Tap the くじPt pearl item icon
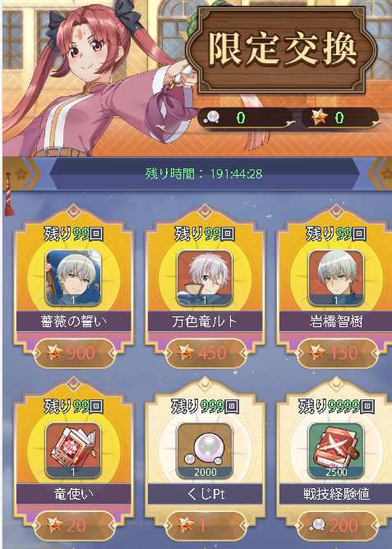The height and width of the screenshot is (549, 392). point(205,450)
